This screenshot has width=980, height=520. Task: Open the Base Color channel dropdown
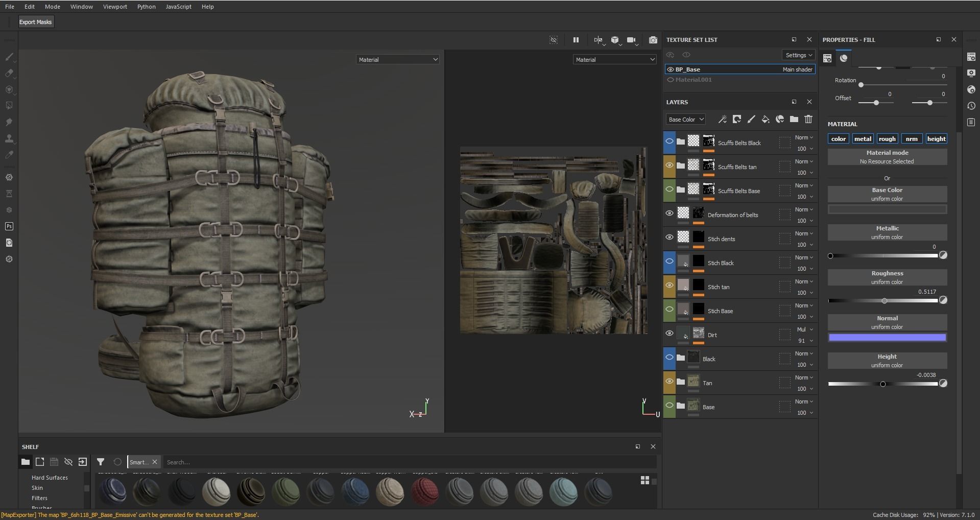[x=685, y=119]
